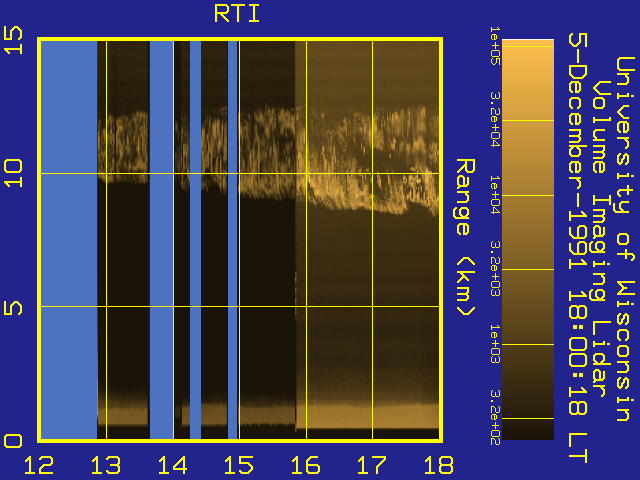Viewport: 640px width, 480px height.
Task: Click the upper 3.2e+04 color scale label
Action: (x=495, y=119)
